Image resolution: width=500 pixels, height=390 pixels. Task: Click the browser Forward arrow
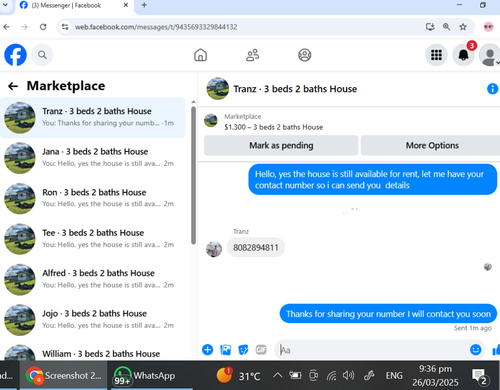click(25, 27)
